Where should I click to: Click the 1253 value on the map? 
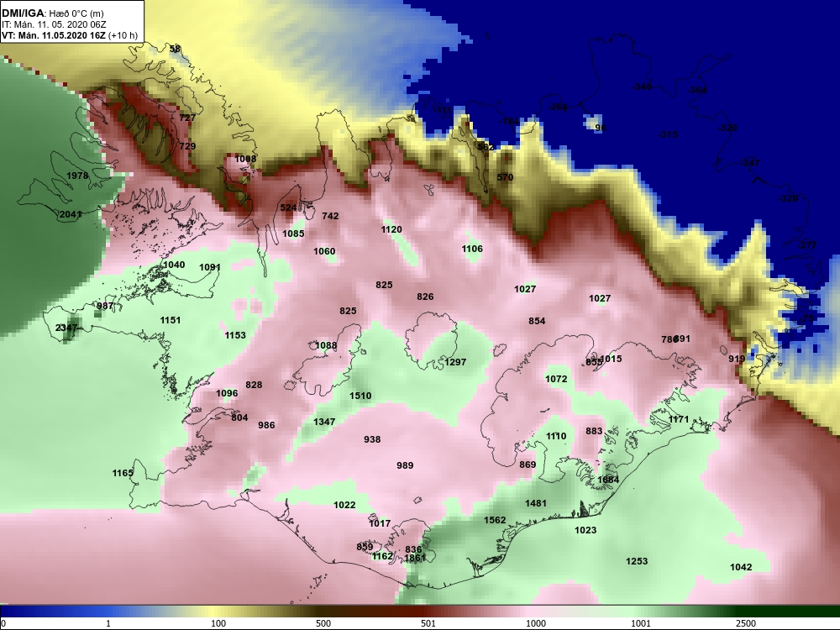(x=637, y=561)
